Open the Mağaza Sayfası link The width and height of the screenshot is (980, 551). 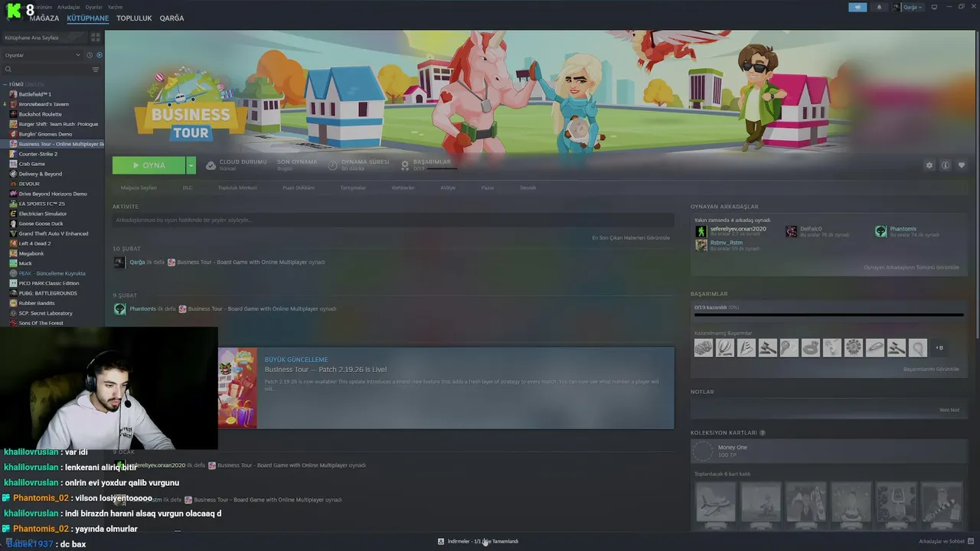pyautogui.click(x=139, y=187)
